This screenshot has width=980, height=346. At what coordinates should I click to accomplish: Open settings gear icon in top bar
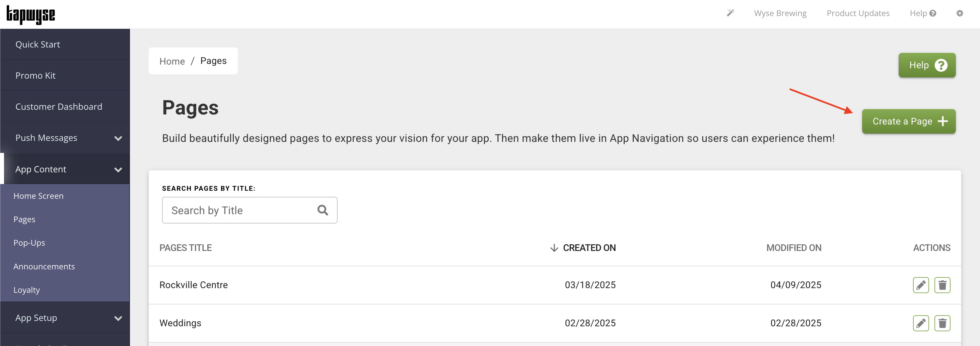(960, 13)
